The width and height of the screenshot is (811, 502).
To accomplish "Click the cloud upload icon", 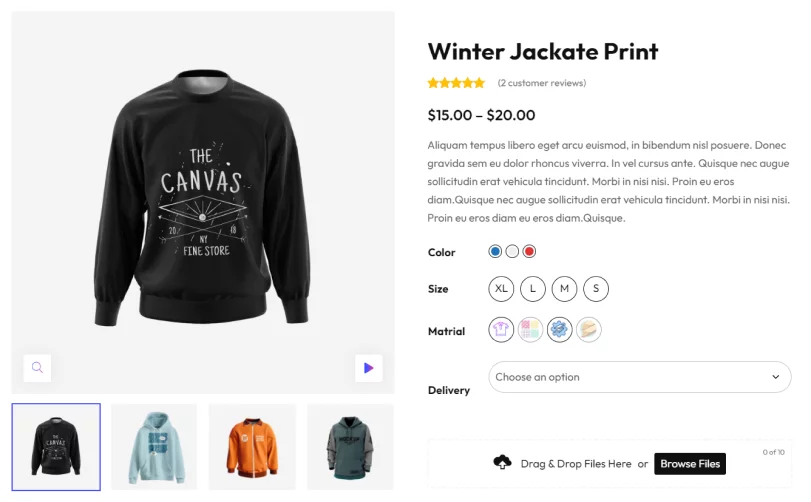I will pyautogui.click(x=502, y=463).
